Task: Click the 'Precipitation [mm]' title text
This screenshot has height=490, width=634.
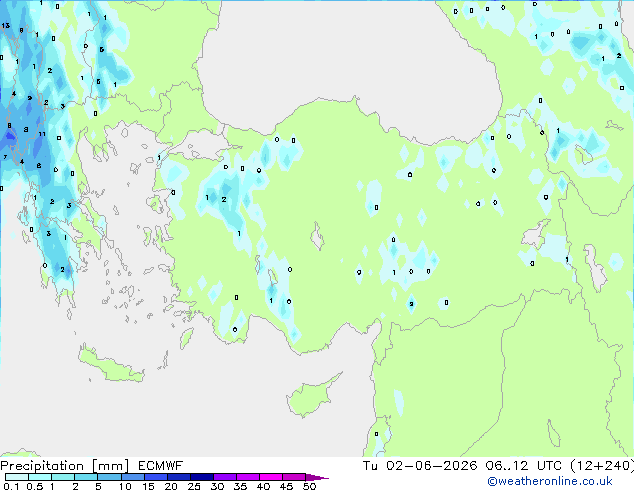Action: [64, 466]
